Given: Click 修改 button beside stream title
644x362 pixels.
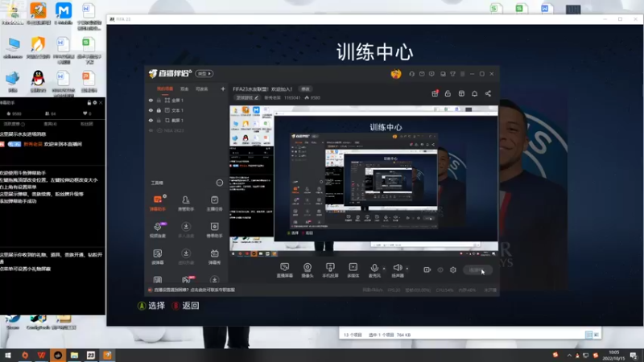Looking at the screenshot, I should point(305,89).
